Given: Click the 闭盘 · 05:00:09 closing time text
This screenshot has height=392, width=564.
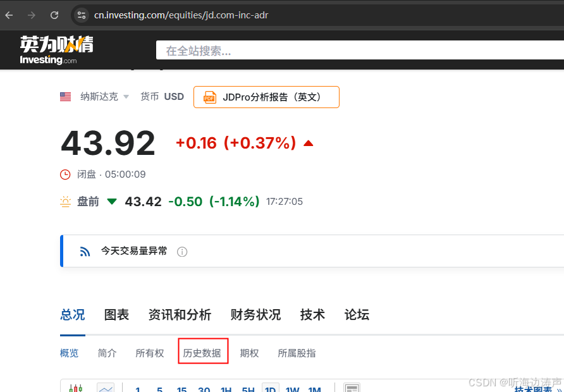Looking at the screenshot, I should (111, 175).
